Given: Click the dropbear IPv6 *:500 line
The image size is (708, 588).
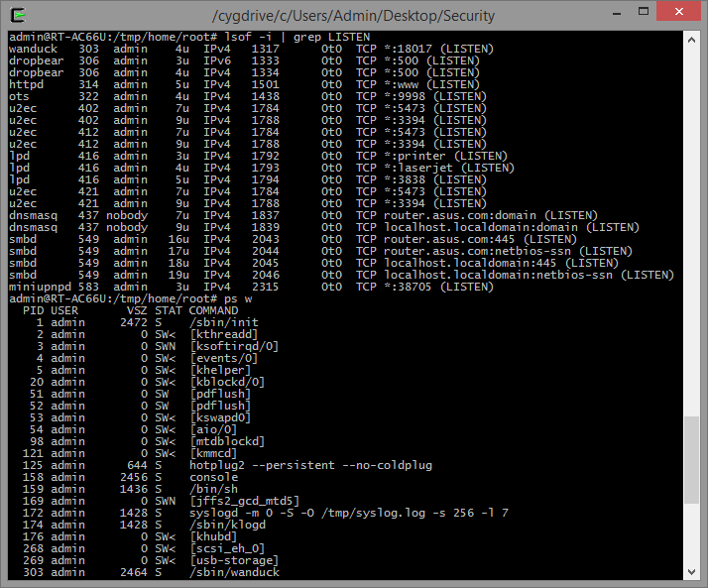Looking at the screenshot, I should pyautogui.click(x=244, y=60).
